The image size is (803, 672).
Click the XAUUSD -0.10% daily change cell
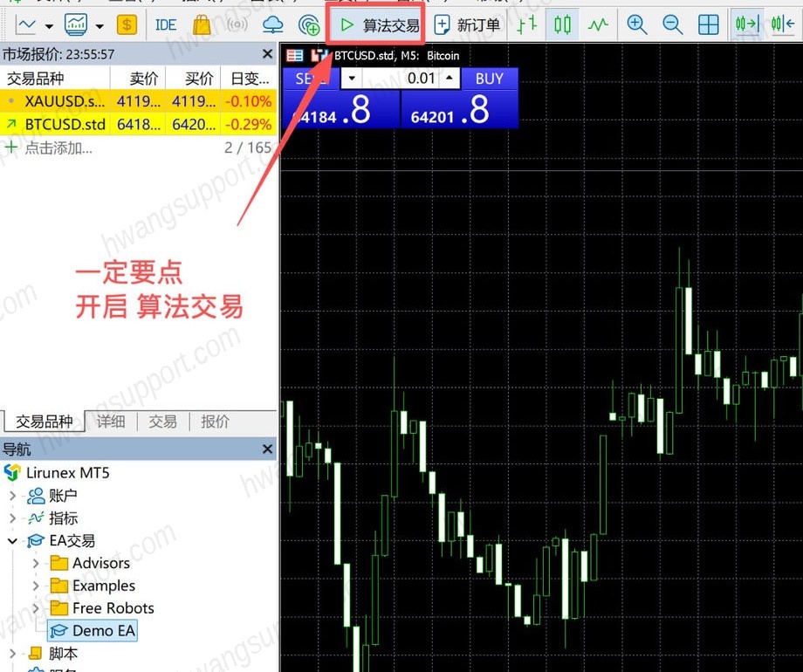[x=249, y=101]
